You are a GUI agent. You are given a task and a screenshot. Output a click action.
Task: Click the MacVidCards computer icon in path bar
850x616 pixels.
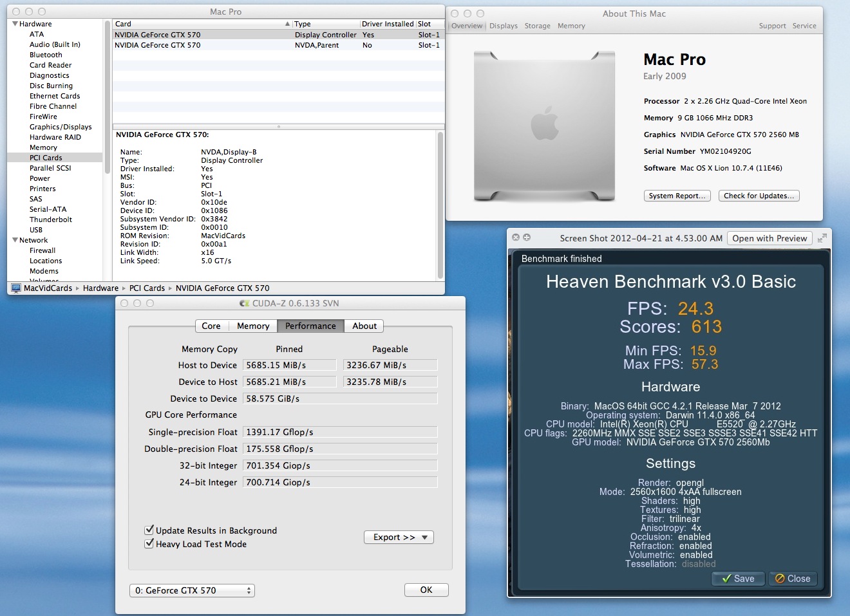16,288
